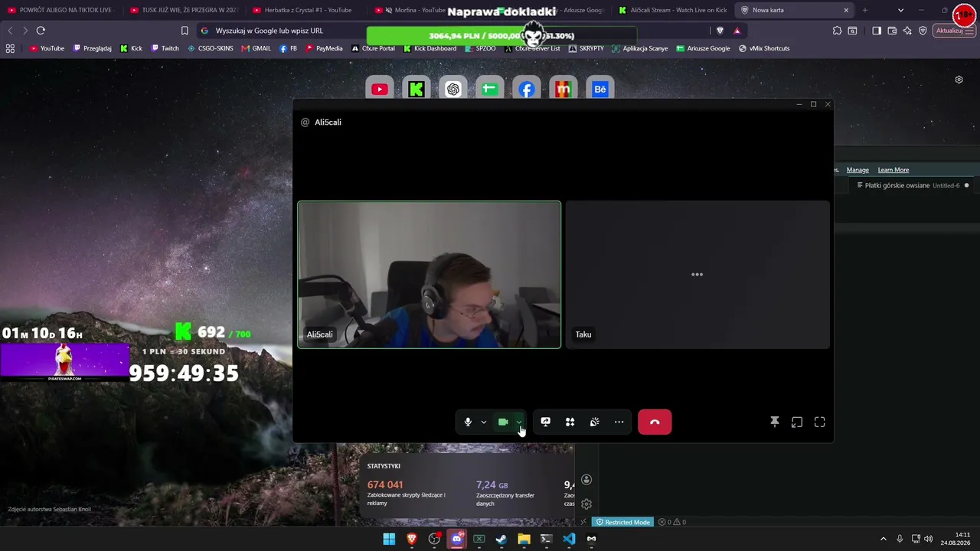Open microphone options arrow beside the mic

pyautogui.click(x=484, y=422)
